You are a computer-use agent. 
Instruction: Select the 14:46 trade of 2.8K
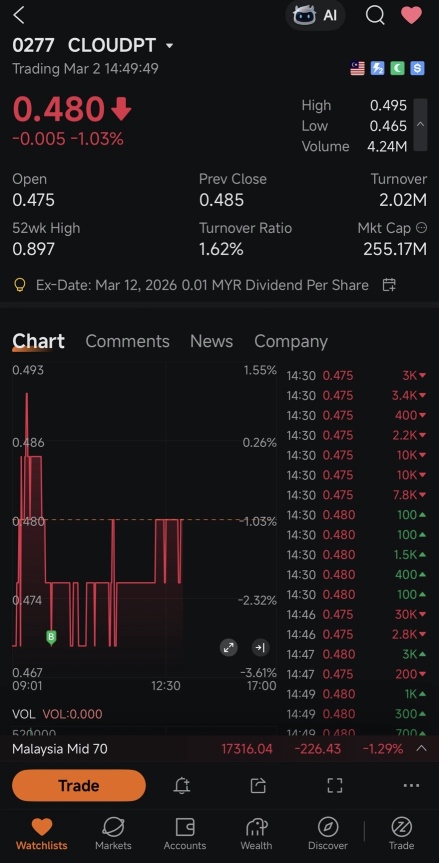coord(356,634)
